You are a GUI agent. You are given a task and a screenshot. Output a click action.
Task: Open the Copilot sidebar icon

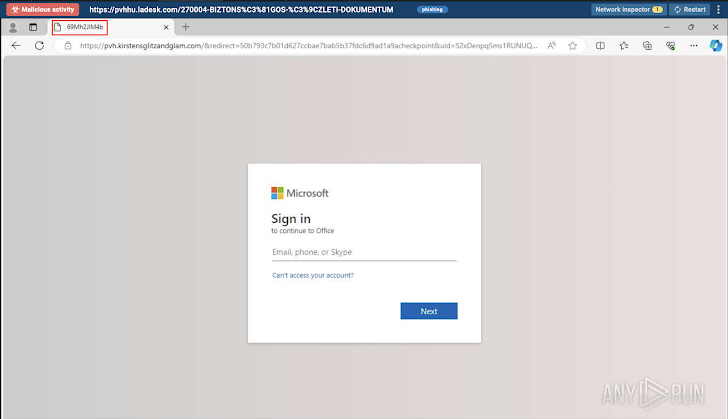click(717, 45)
